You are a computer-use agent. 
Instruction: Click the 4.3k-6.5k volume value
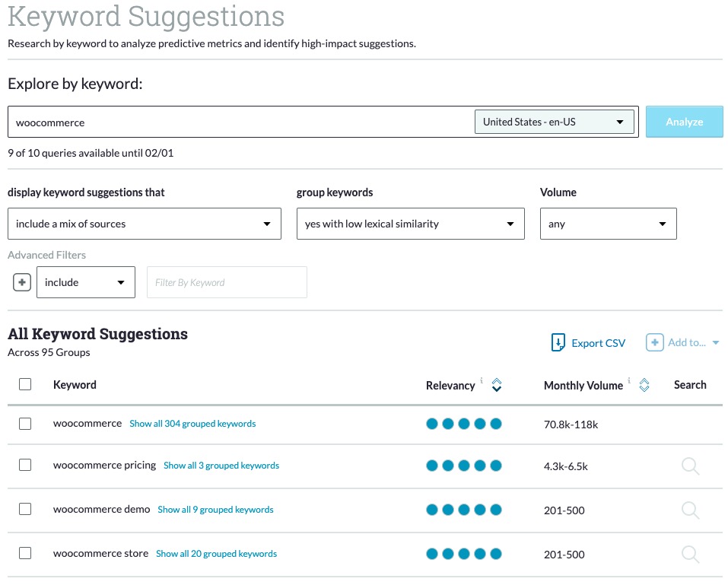pyautogui.click(x=565, y=466)
